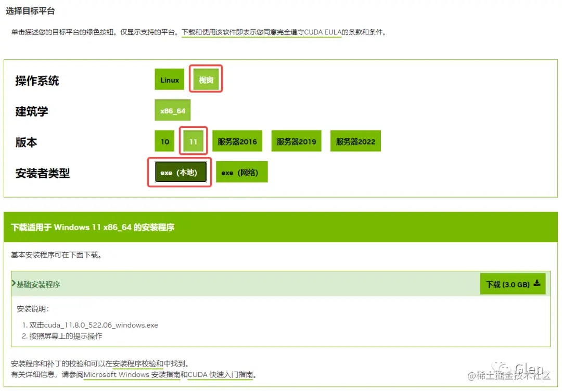Click the text 双击cuda_11.8.0_522.06_windows.exe
This screenshot has width=562, height=392.
pos(94,325)
